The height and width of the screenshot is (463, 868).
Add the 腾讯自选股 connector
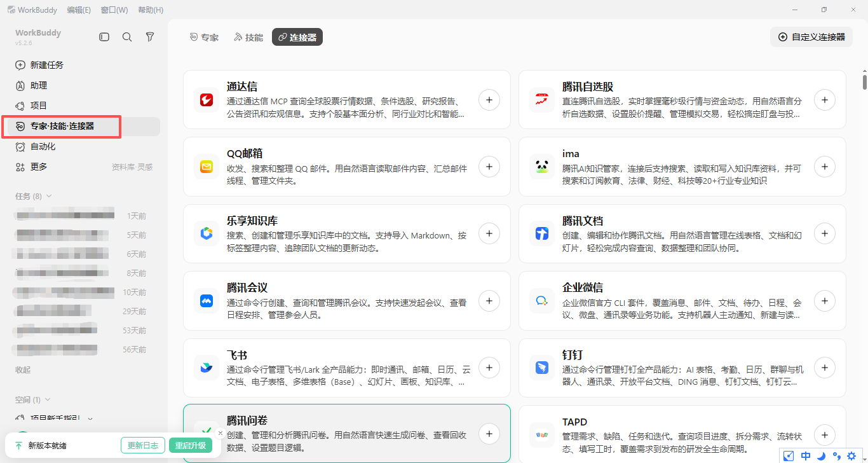tap(825, 100)
